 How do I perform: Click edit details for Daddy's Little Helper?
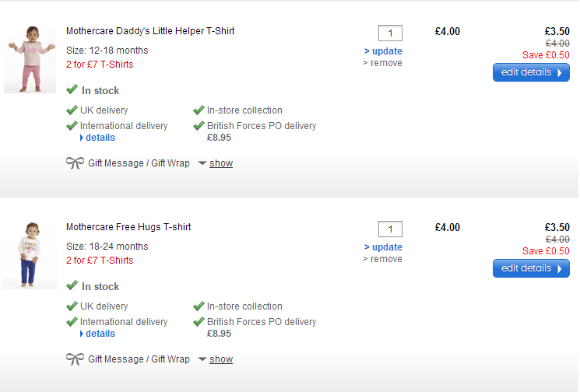(531, 72)
